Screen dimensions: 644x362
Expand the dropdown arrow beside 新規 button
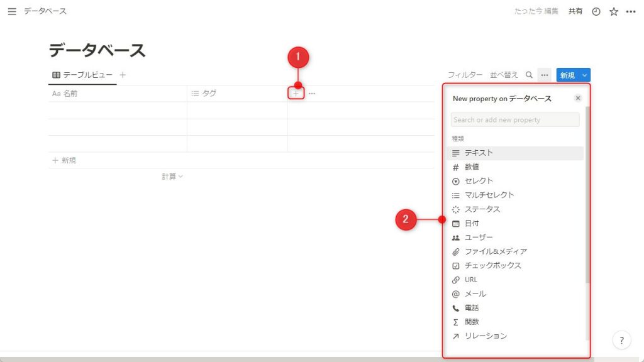(584, 75)
